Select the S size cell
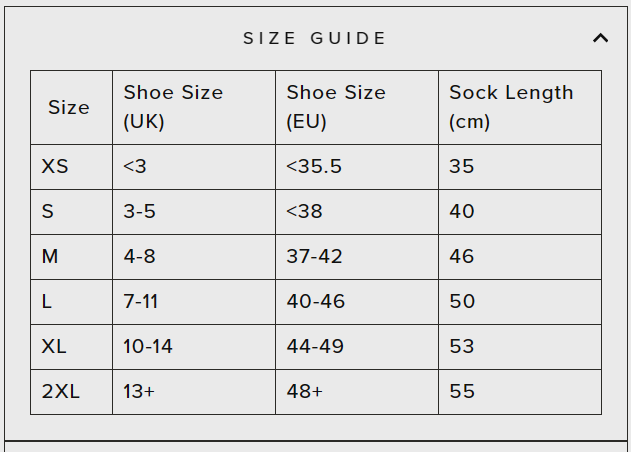 pos(48,211)
